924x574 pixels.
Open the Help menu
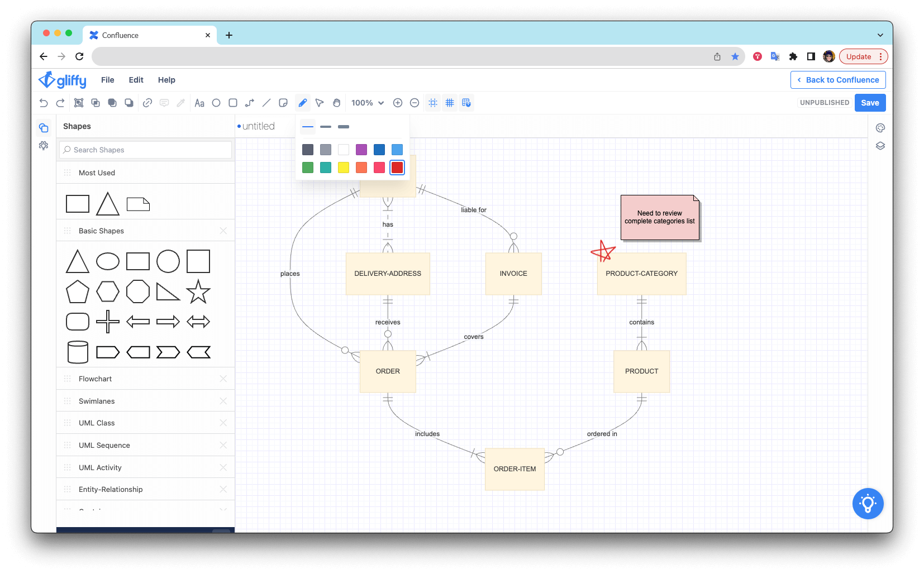[166, 80]
